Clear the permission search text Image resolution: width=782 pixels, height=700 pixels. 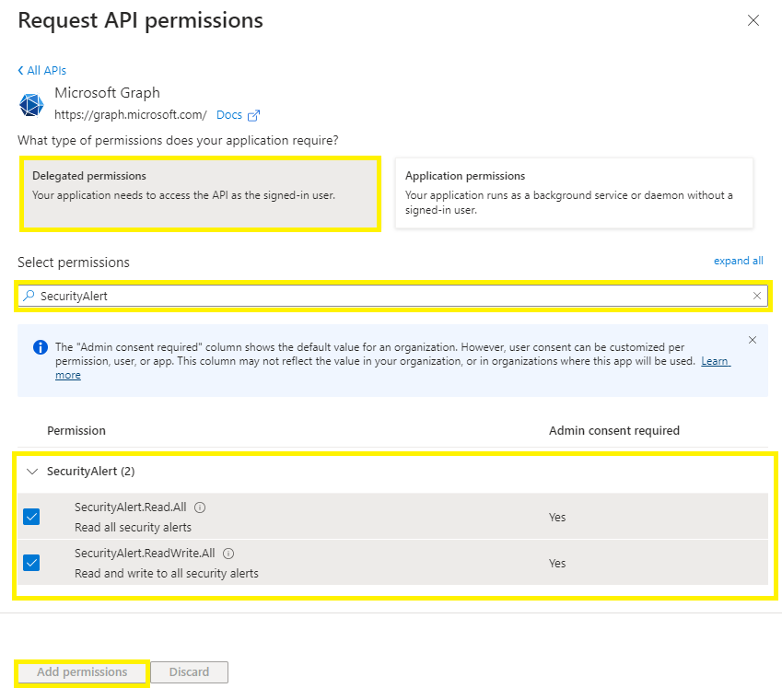coord(756,296)
